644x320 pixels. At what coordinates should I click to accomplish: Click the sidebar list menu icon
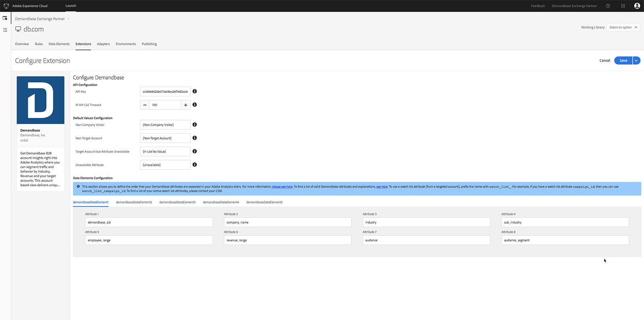tap(5, 30)
